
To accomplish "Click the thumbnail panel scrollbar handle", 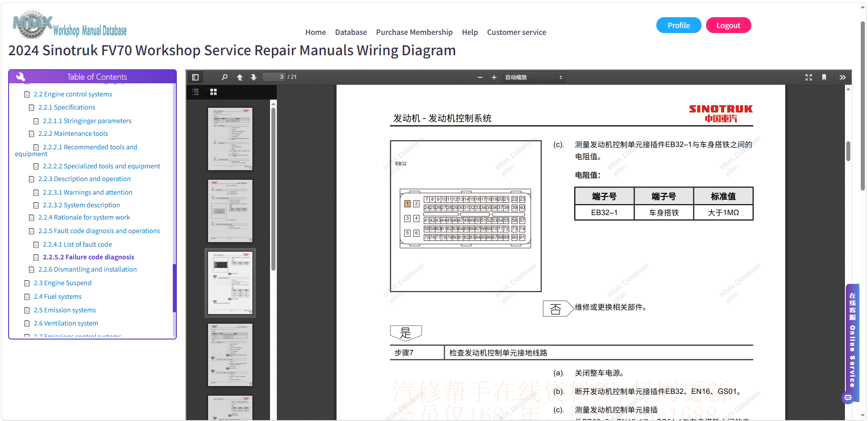I will coord(273,189).
